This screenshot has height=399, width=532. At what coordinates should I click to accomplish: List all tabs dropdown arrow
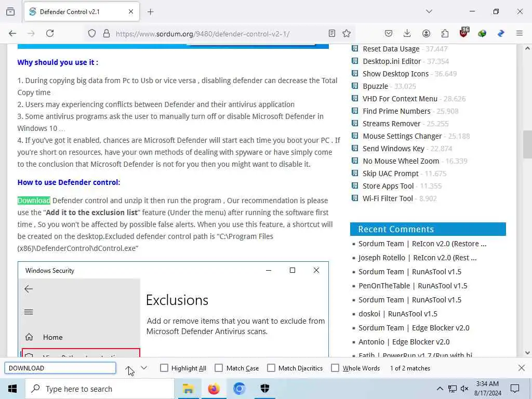(x=429, y=11)
